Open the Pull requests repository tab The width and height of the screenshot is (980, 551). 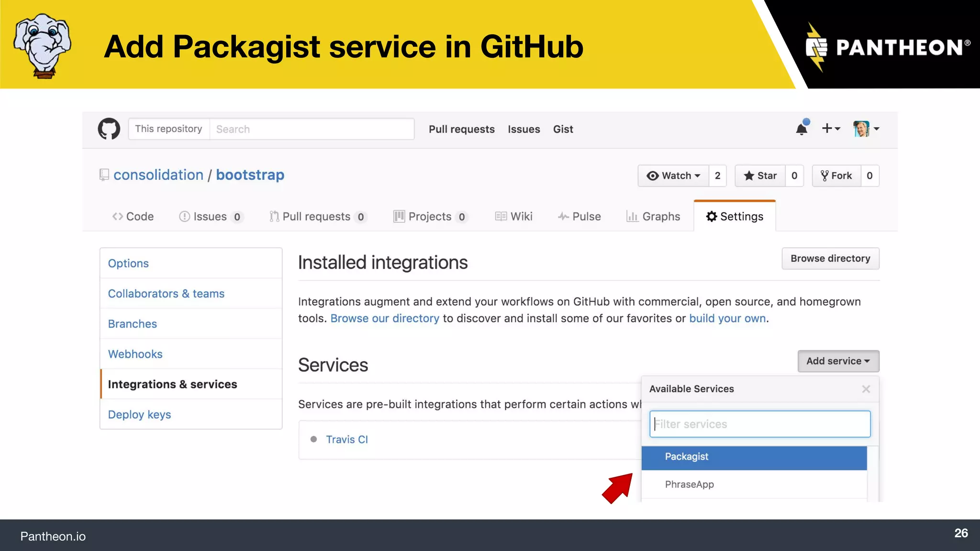click(318, 216)
